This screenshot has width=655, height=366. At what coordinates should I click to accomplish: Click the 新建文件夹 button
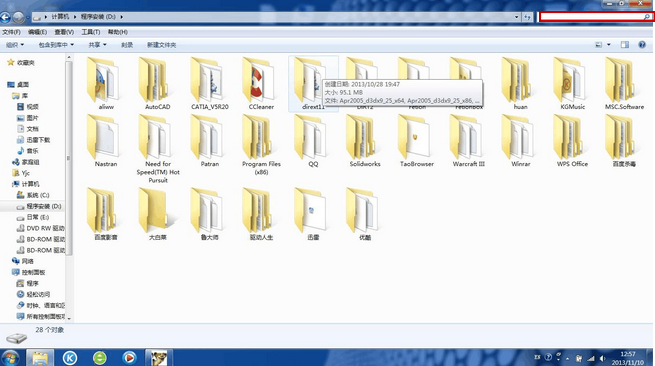tap(161, 45)
